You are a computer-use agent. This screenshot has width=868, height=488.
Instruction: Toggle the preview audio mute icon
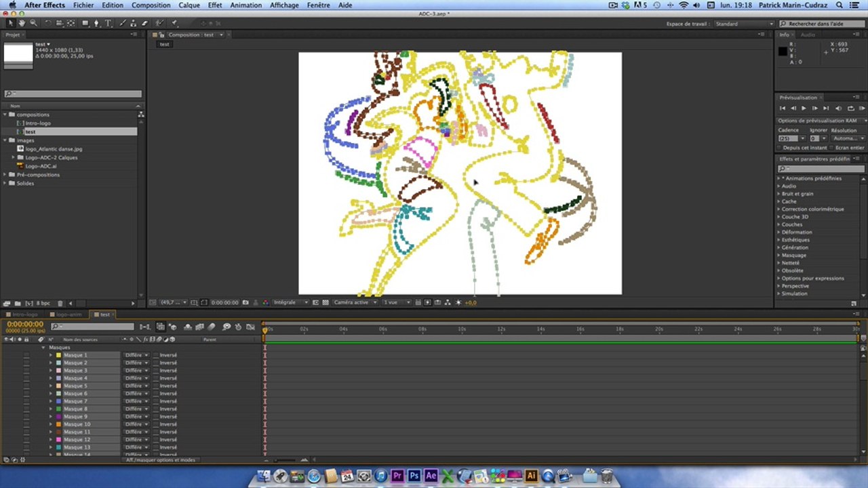(x=839, y=108)
